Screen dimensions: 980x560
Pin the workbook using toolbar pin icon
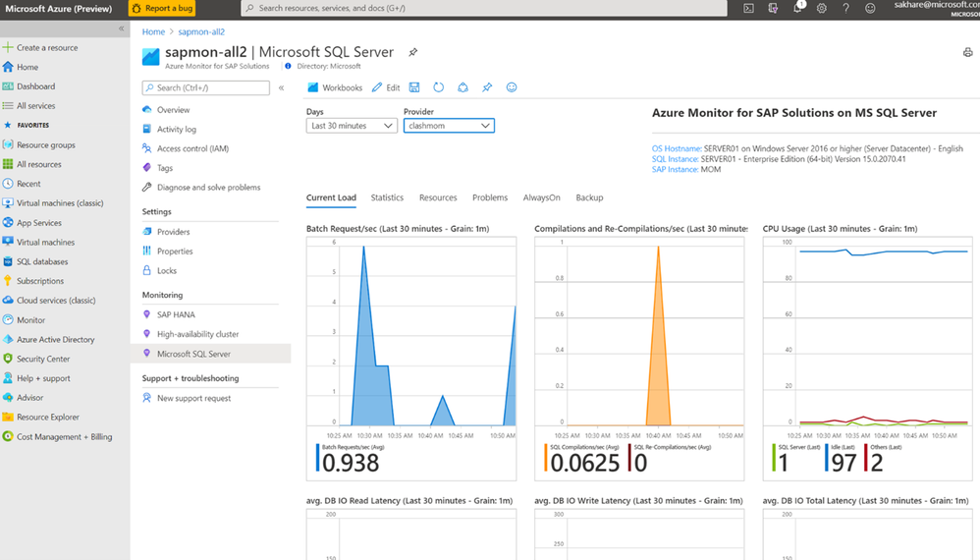coord(487,87)
